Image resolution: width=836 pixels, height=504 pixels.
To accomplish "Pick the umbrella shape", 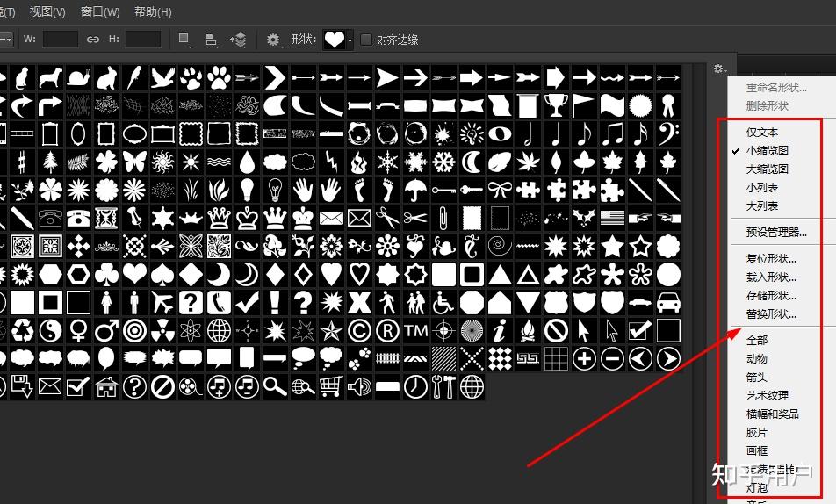I will [x=415, y=190].
